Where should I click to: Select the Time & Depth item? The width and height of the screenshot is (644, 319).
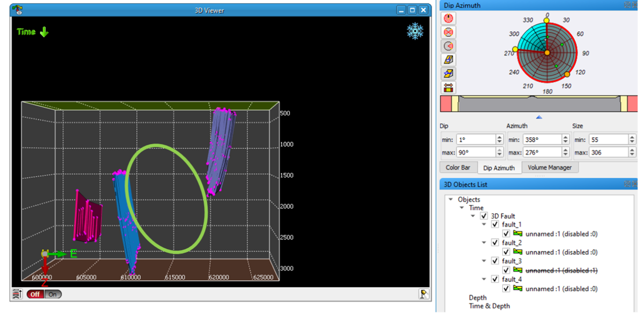click(x=489, y=306)
